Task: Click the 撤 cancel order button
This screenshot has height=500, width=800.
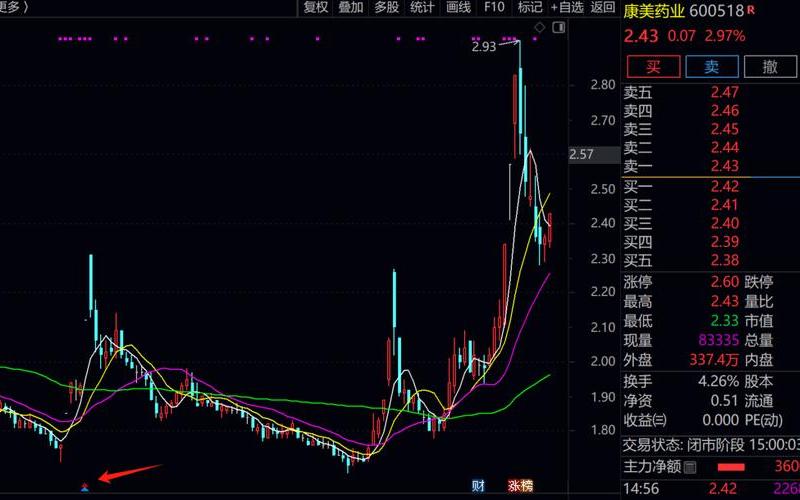Action: (x=770, y=66)
